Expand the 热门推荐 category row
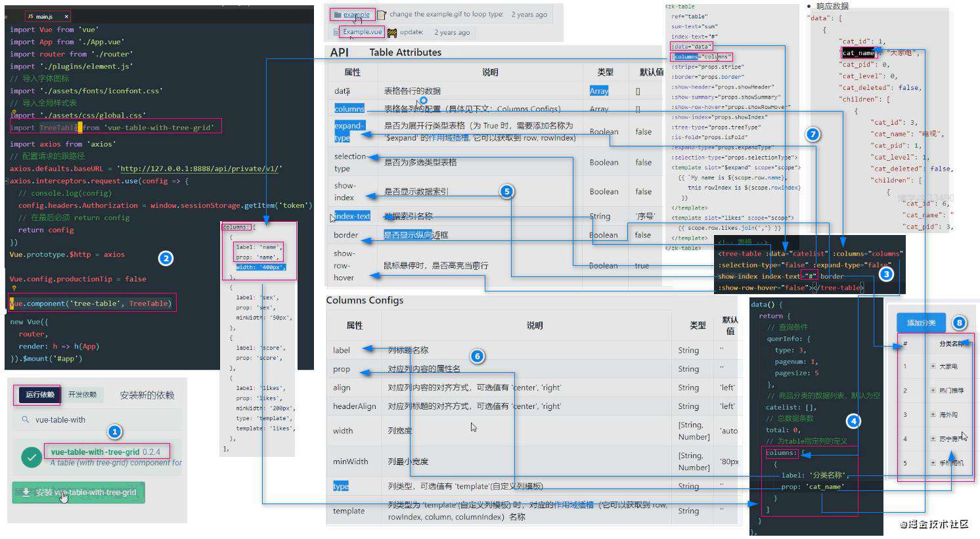The image size is (980, 539). click(x=933, y=391)
